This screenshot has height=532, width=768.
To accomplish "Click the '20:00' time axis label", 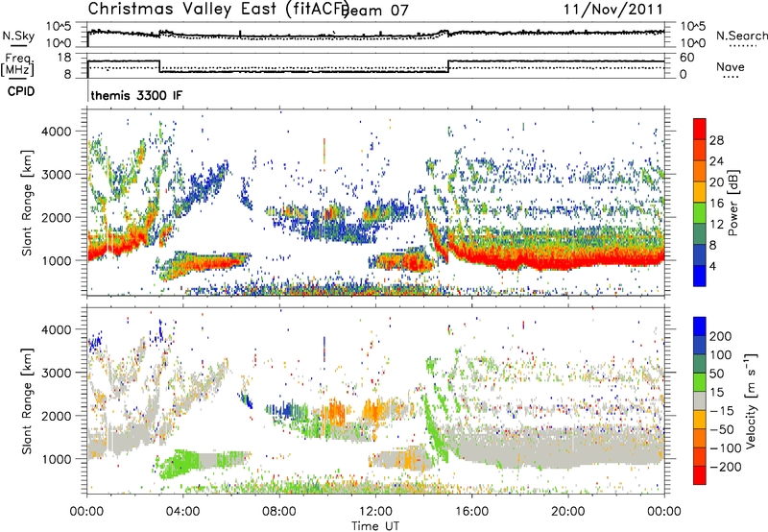I will 567,512.
